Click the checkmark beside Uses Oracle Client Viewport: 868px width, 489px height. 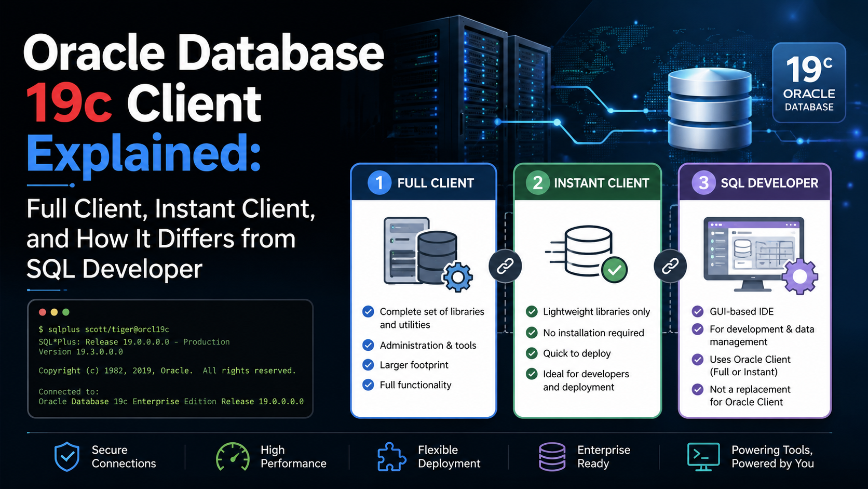pos(698,359)
